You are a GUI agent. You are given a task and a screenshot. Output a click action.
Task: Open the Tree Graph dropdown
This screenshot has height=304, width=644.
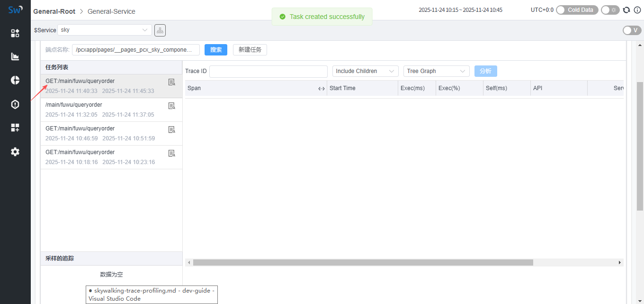point(436,71)
